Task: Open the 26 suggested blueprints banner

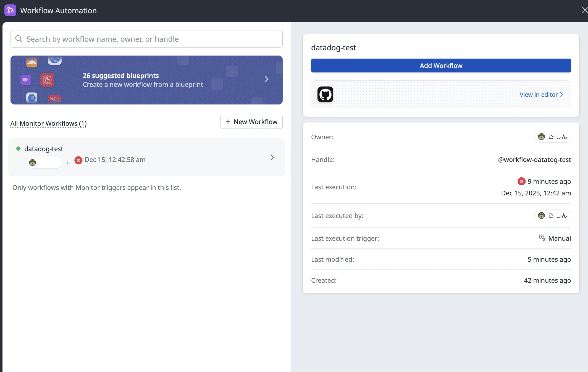Action: coord(146,80)
